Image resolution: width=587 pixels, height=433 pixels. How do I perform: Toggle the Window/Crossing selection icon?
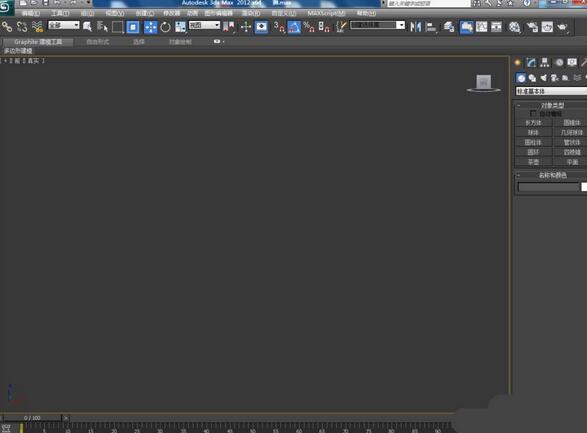pos(133,27)
